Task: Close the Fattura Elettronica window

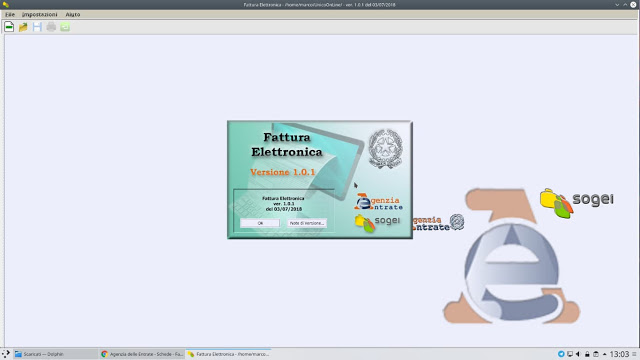Action: point(633,4)
